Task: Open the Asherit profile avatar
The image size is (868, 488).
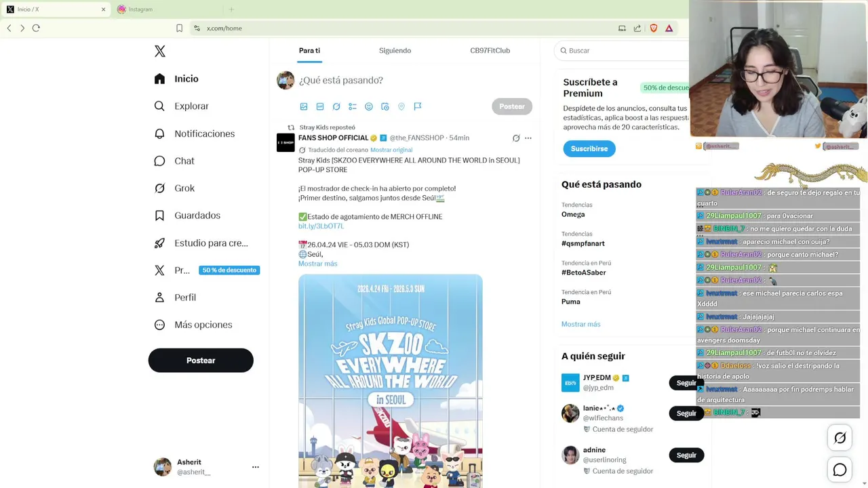Action: click(x=163, y=467)
